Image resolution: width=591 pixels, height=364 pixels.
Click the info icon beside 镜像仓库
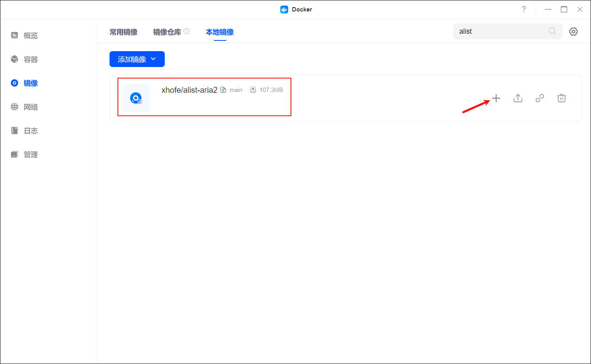point(187,31)
